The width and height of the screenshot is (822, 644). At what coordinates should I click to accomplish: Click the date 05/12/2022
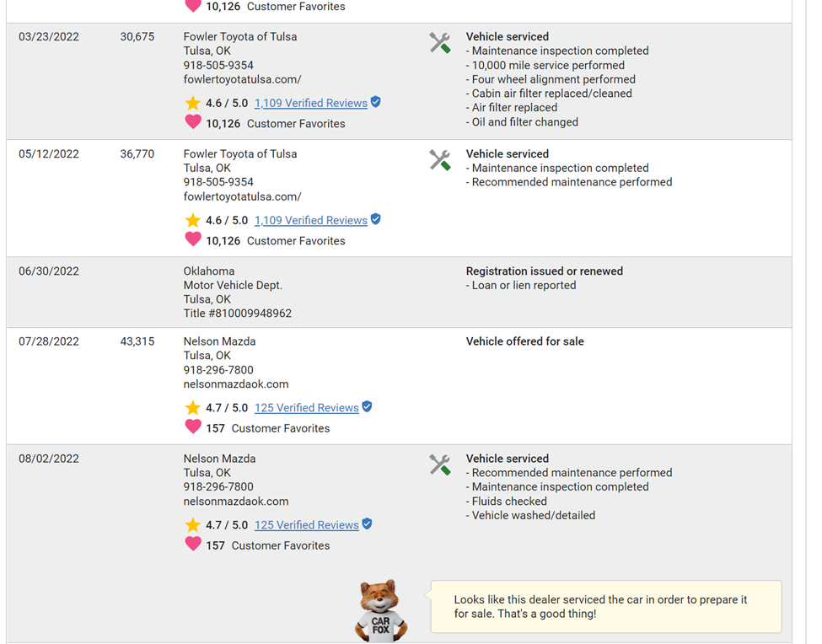[x=49, y=154]
